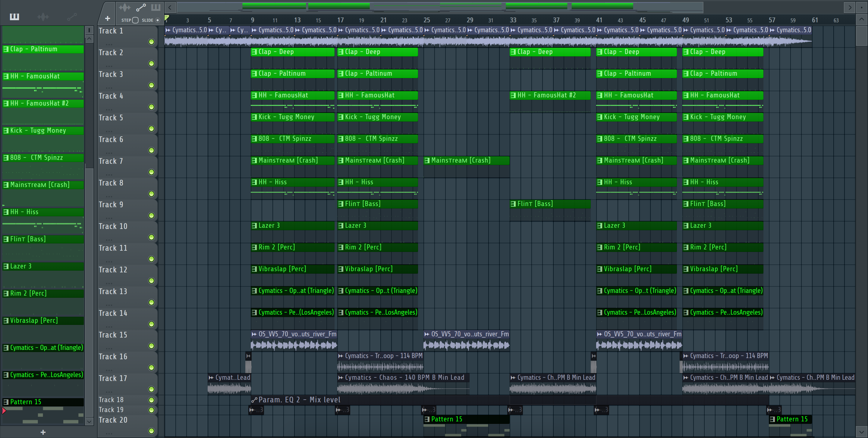Mute Track 1 using its green LED
868x438 pixels.
pos(151,42)
